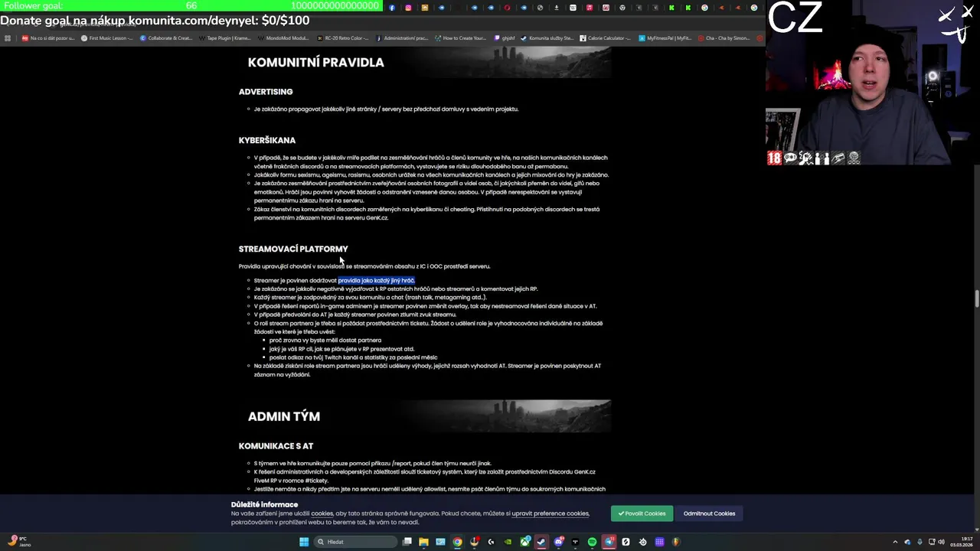Open the MondoMod Modulation bookmark

pyautogui.click(x=283, y=37)
